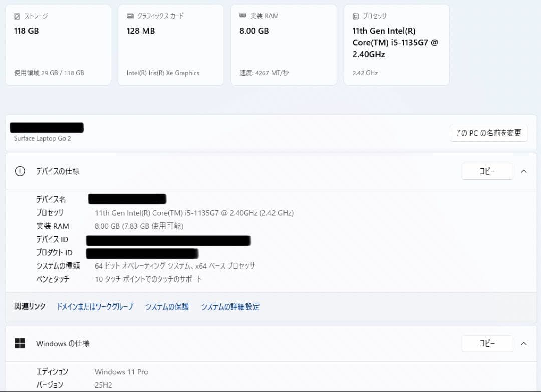Click the Windows logo icon beside Windows の仕様
The height and width of the screenshot is (392, 541).
[20, 343]
